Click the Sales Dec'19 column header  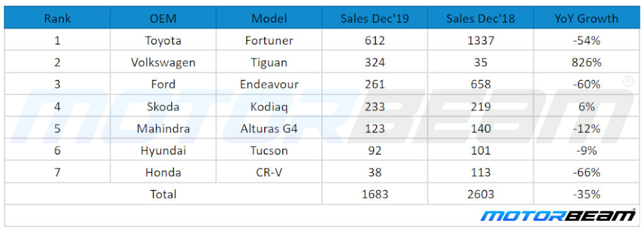coord(375,18)
